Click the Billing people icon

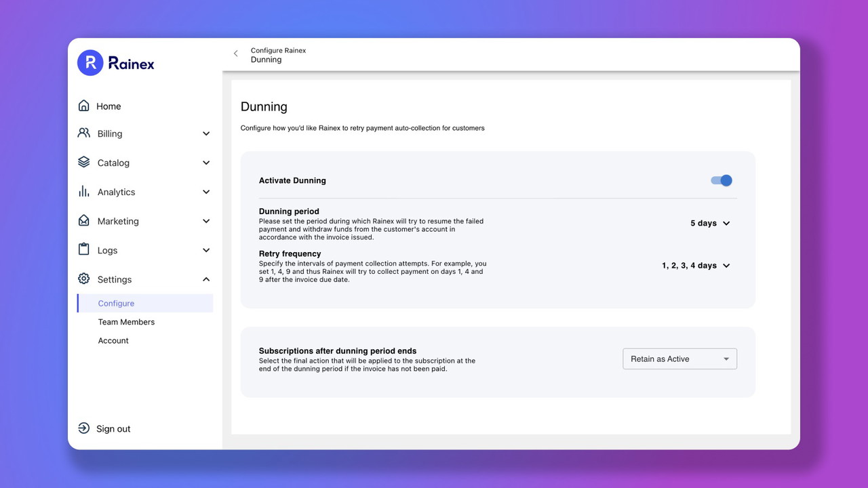tap(84, 134)
